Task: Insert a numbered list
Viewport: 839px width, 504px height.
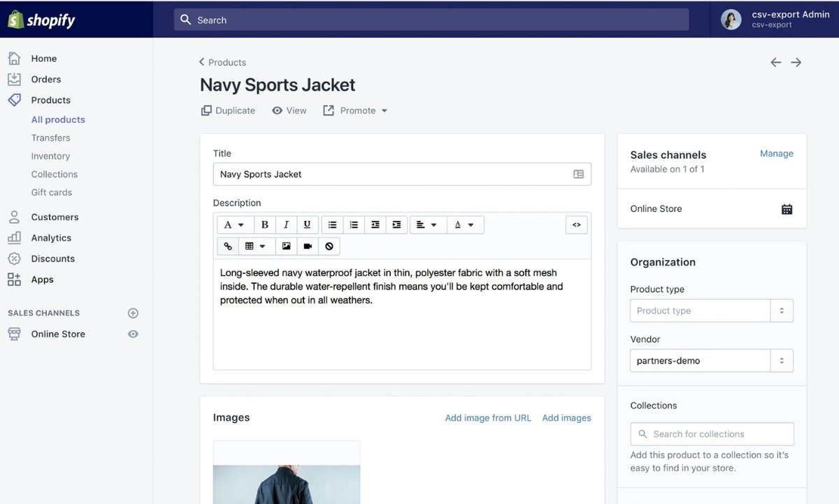Action: click(x=354, y=225)
